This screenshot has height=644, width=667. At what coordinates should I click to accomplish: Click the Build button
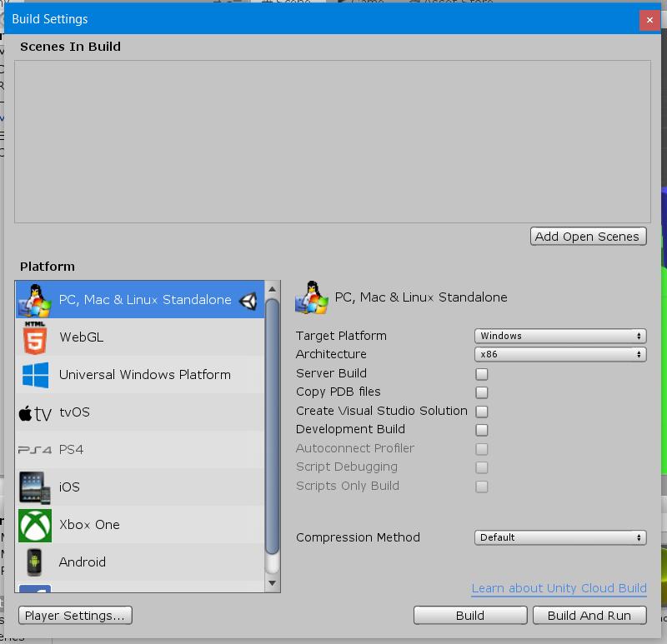pyautogui.click(x=470, y=616)
